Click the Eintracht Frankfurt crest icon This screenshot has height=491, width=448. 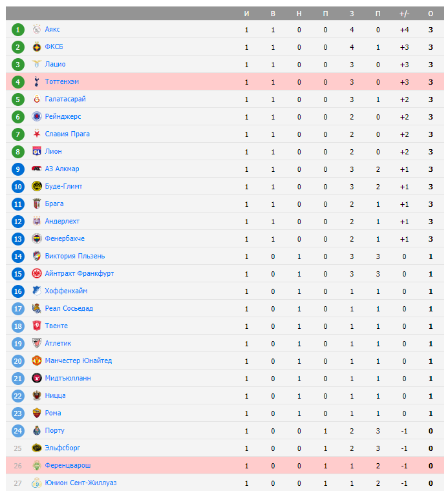tap(37, 273)
